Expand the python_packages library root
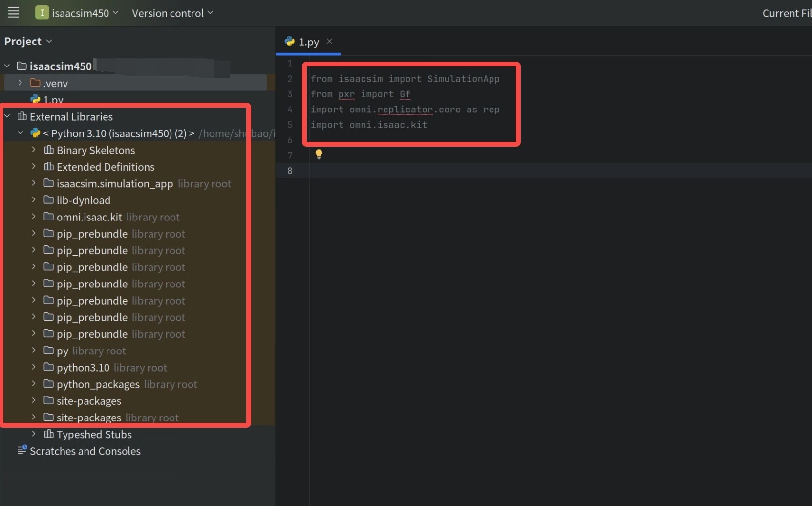Image resolution: width=812 pixels, height=506 pixels. (x=34, y=384)
